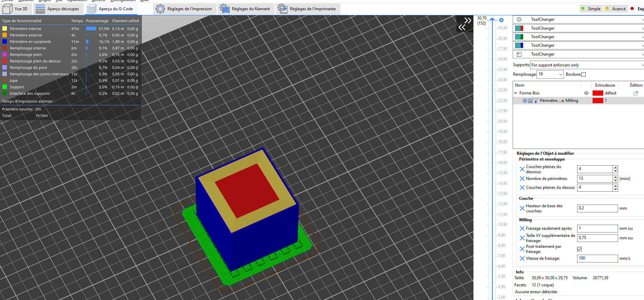Open Réglages du filament tab
Screen dimensions: 644x300
coord(246,9)
